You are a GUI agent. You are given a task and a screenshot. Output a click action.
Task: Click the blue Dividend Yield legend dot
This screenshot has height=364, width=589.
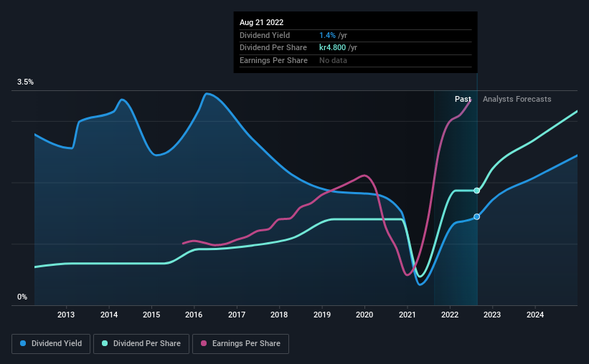tap(23, 343)
